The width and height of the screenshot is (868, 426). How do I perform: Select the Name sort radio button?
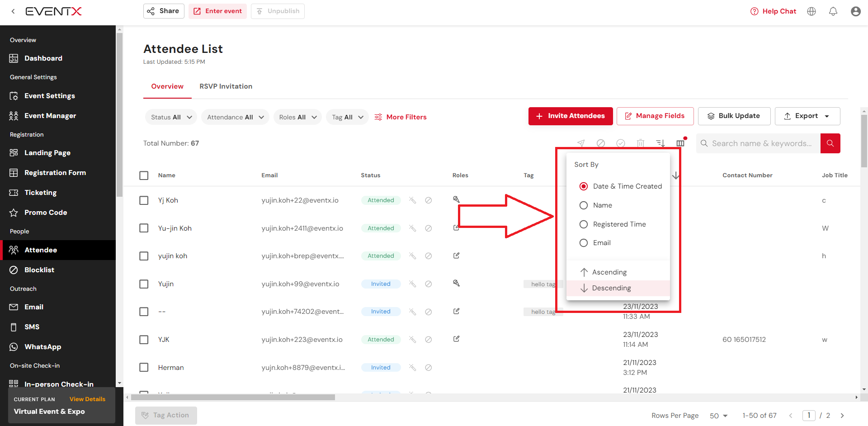(584, 205)
